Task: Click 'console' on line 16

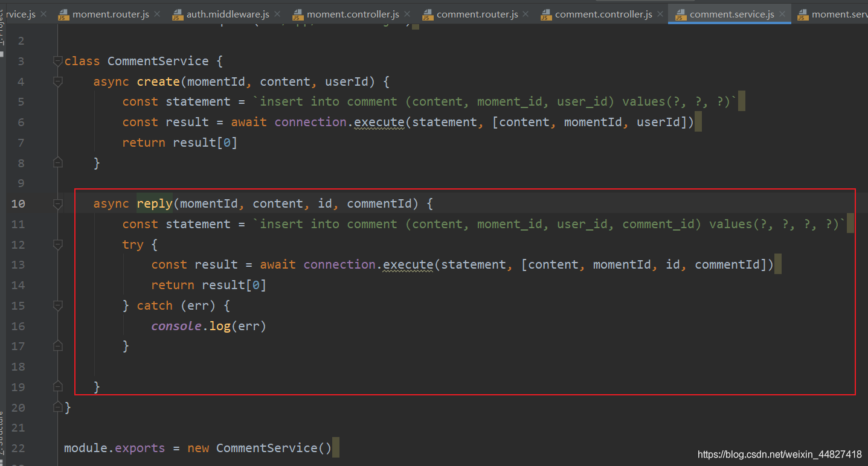Action: (x=176, y=326)
